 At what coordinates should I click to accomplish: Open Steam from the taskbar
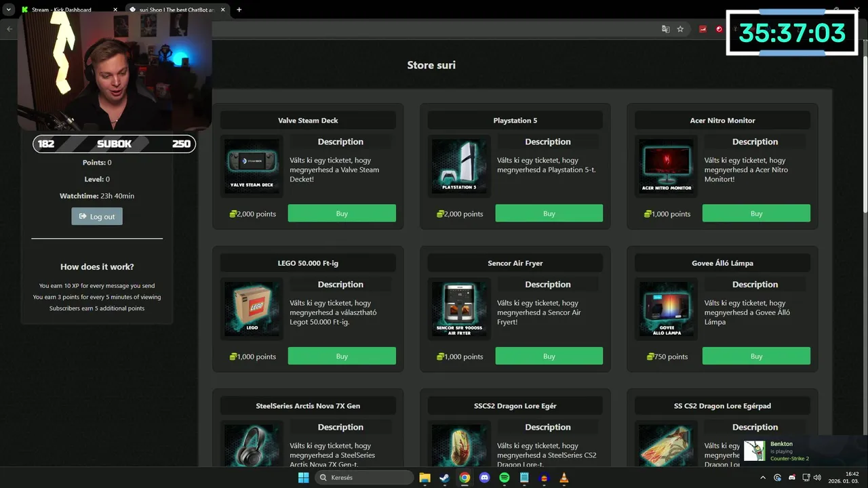click(444, 477)
